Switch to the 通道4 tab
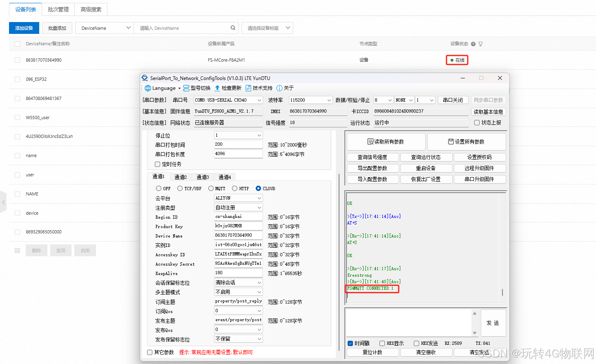Image resolution: width=596 pixels, height=364 pixels. click(225, 177)
